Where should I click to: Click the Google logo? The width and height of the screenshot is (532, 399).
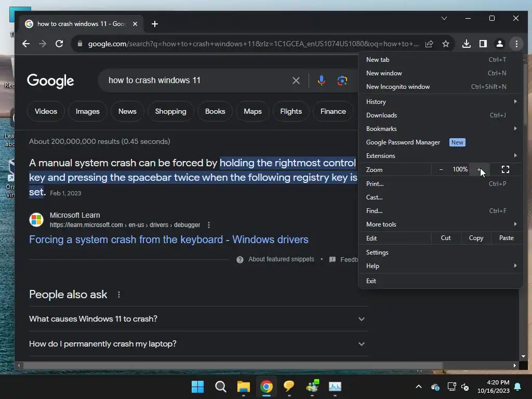50,81
